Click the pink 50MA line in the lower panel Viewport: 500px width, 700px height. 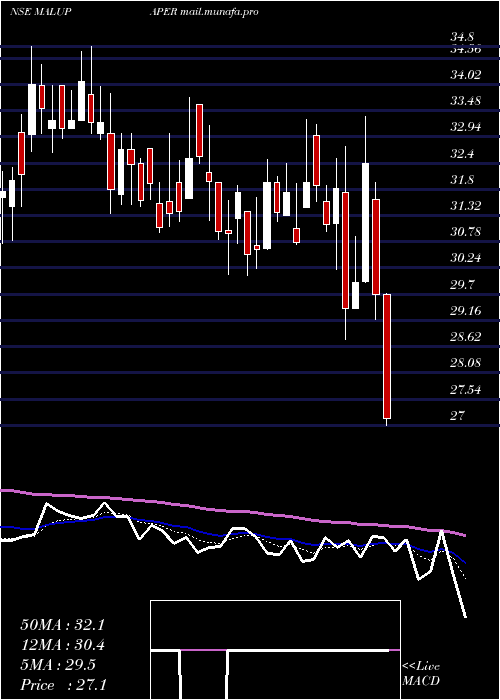click(x=232, y=511)
